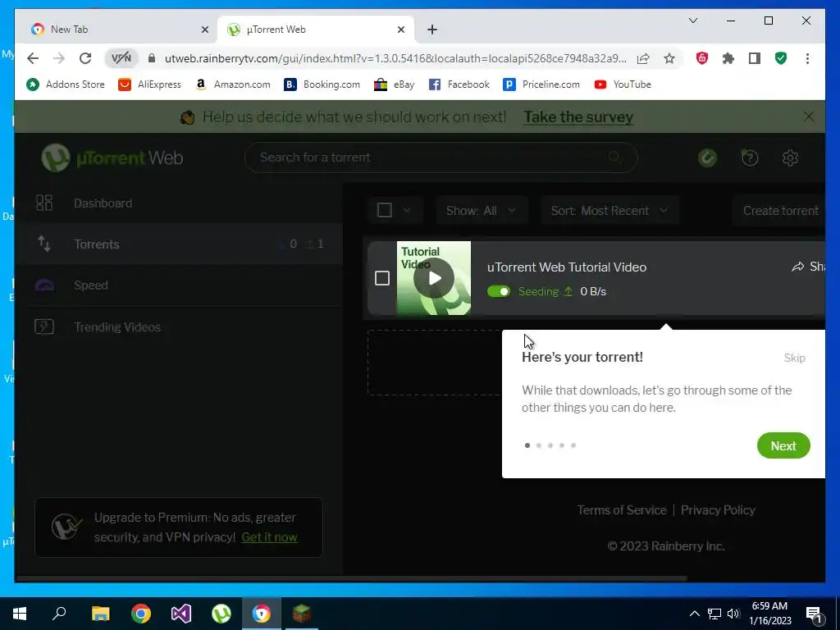Tick the select-all torrents checkbox
The width and height of the screenshot is (840, 630).
385,210
